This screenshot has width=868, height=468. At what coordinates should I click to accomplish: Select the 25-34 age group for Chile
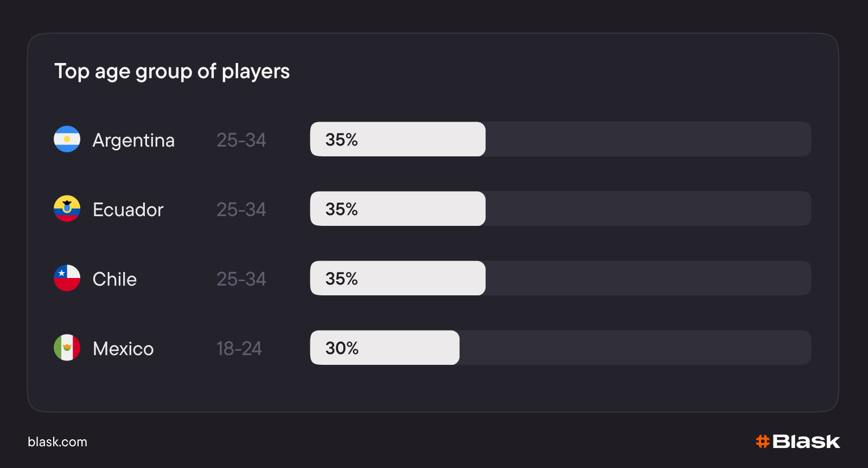(241, 279)
